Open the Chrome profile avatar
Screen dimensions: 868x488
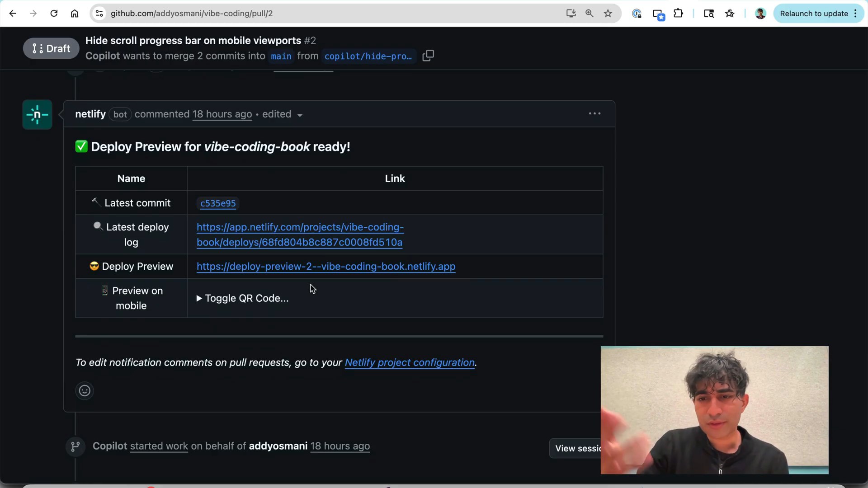pos(760,14)
